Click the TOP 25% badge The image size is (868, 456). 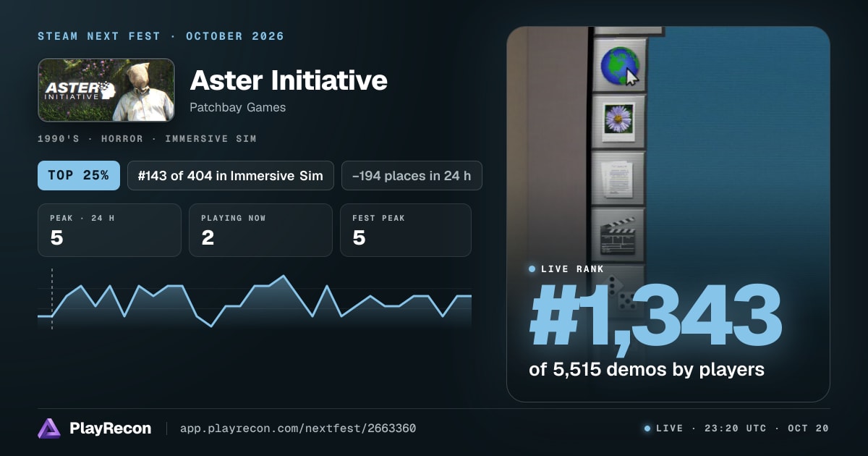(79, 175)
